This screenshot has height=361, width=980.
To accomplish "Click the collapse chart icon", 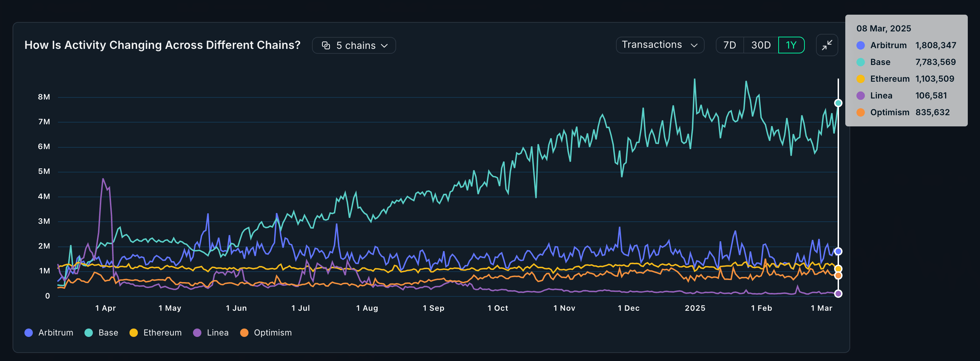I will (x=827, y=45).
